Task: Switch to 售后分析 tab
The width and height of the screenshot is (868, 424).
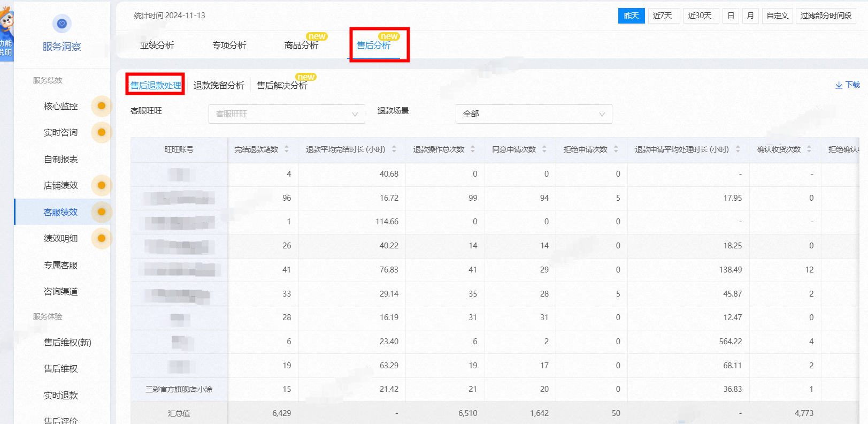Action: click(374, 46)
